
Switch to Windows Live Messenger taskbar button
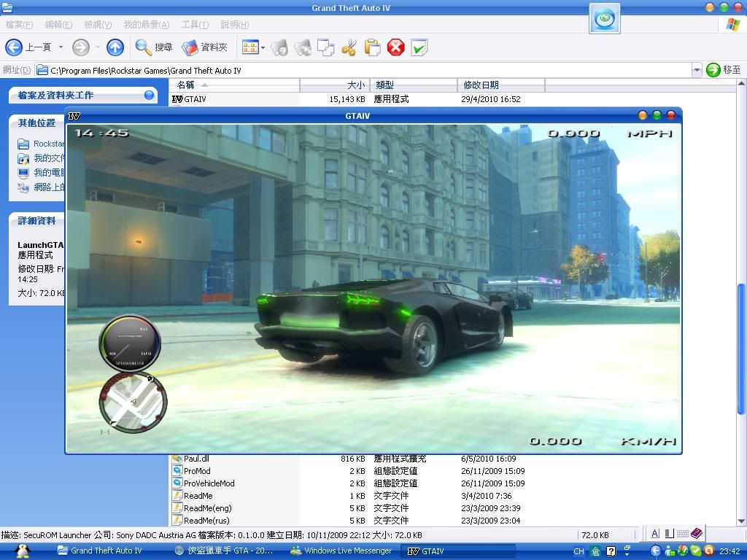click(x=341, y=551)
